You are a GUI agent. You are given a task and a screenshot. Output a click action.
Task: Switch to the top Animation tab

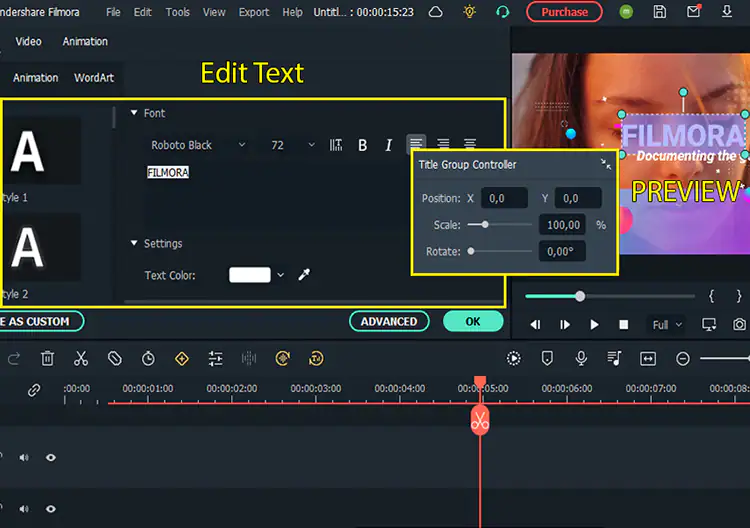(x=85, y=42)
